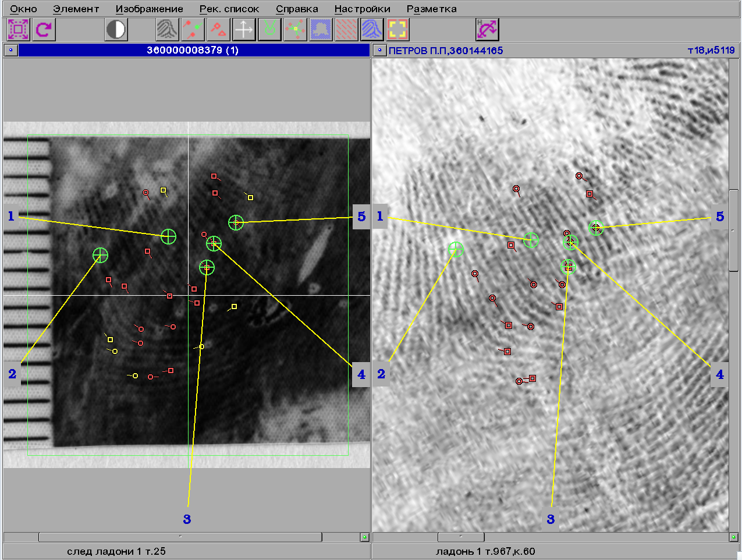The image size is (742, 560).
Task: Select green circle marker linked to label 2, left panel
Action: (x=101, y=255)
